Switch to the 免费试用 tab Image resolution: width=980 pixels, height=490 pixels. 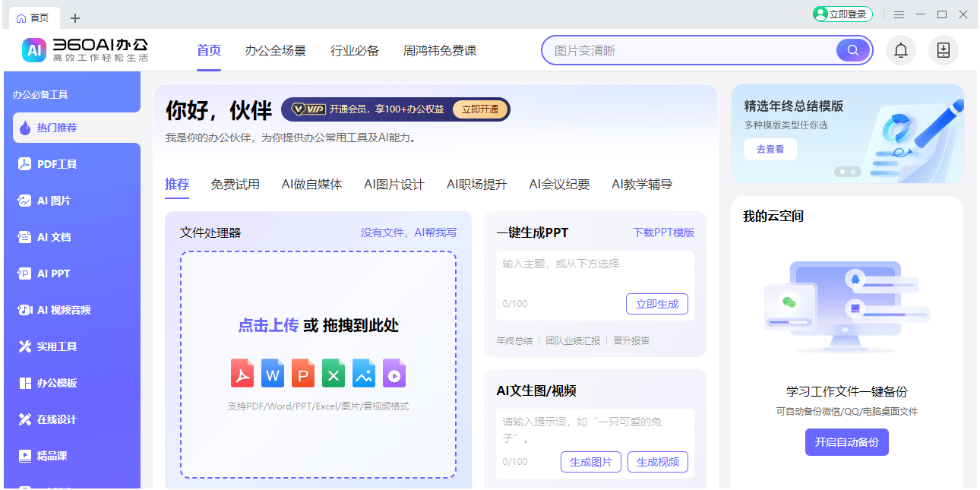coord(236,184)
